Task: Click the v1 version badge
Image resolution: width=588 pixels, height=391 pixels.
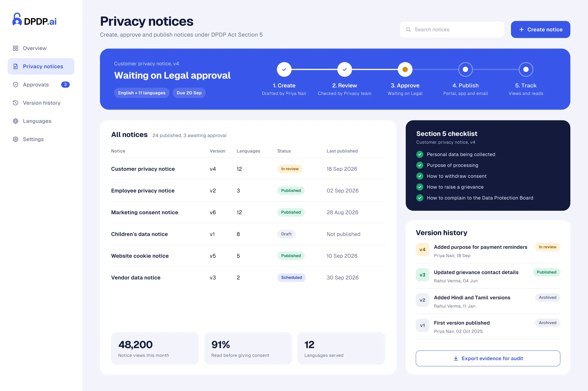Action: (422, 325)
